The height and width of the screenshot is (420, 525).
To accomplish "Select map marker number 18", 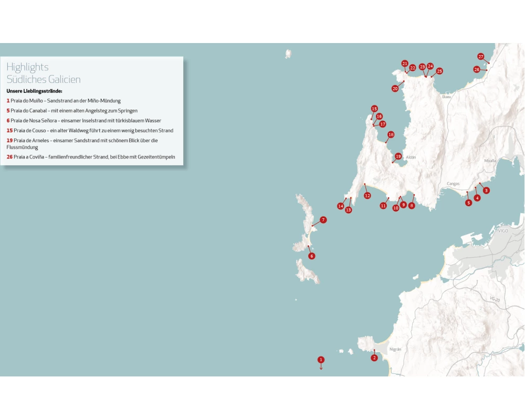I will 391,135.
